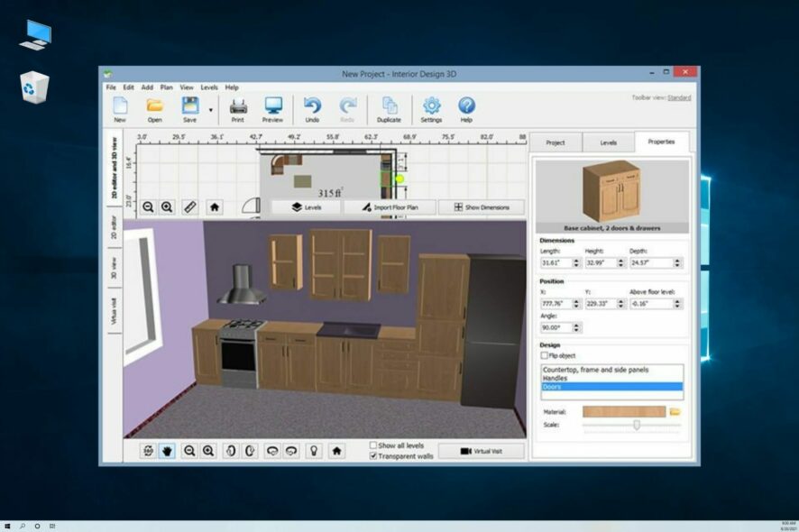Click the Help question mark icon
This screenshot has width=799, height=532.
pyautogui.click(x=466, y=109)
